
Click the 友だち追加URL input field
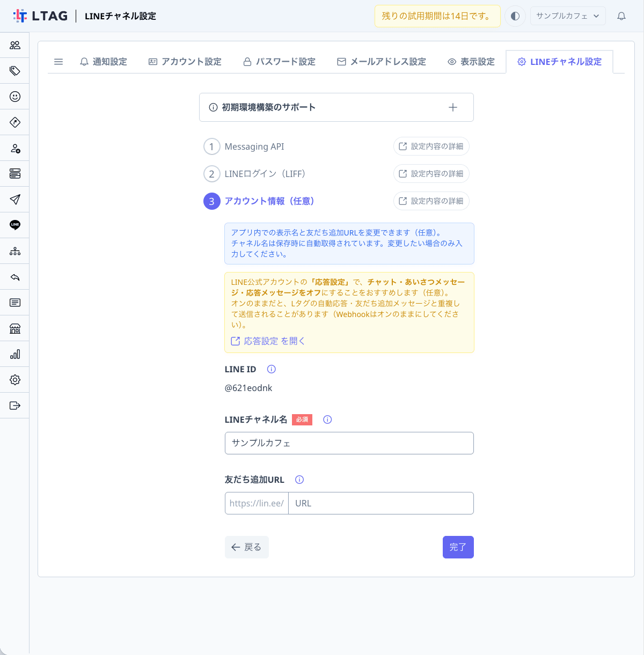click(381, 503)
